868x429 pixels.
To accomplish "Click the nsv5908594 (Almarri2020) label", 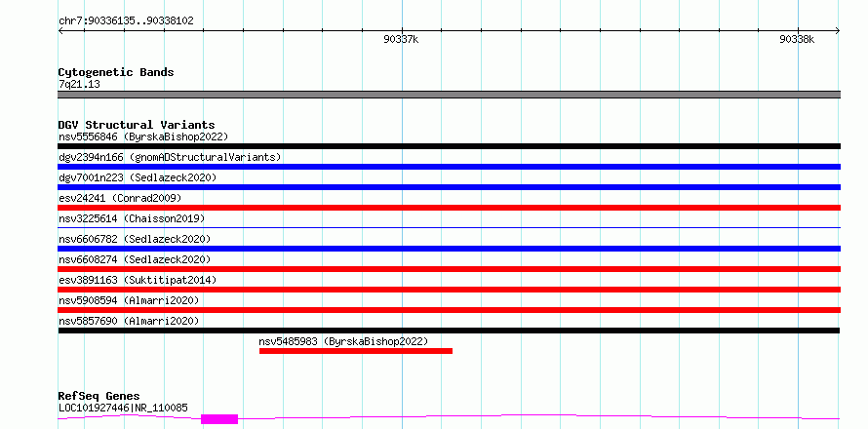I will point(129,300).
